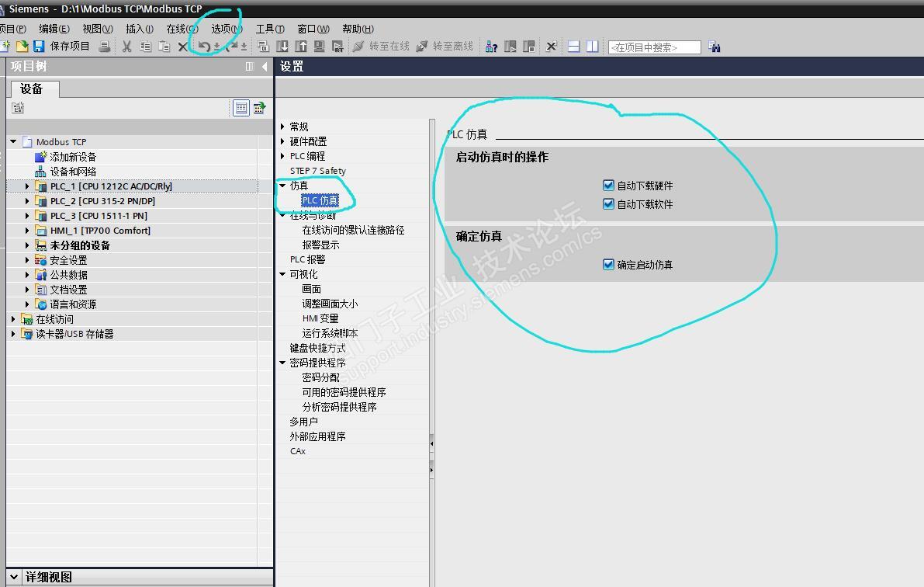Screen dimensions: 924x587
Task: Open 设备和网络 in project tree
Action: pos(73,171)
